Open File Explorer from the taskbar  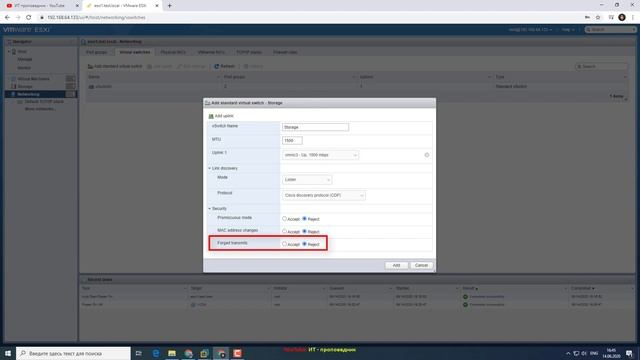[172, 353]
